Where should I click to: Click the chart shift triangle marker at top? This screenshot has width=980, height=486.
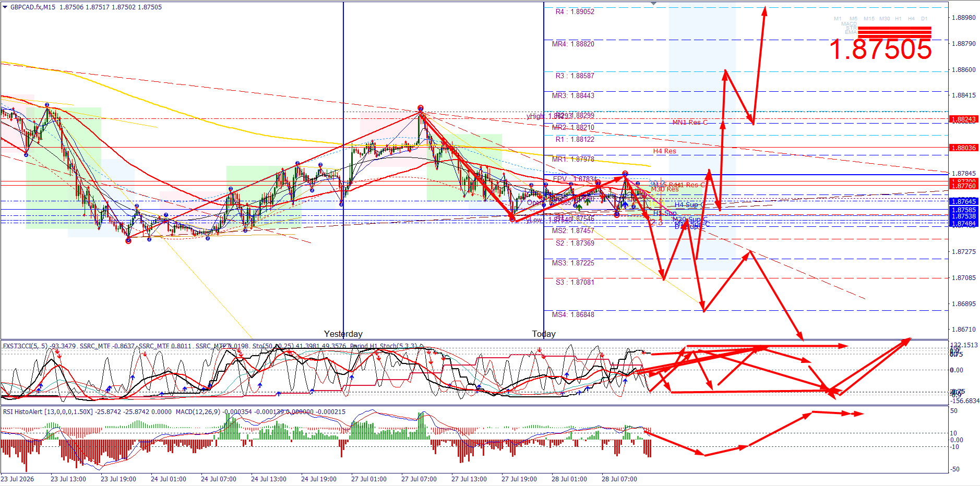(x=653, y=4)
